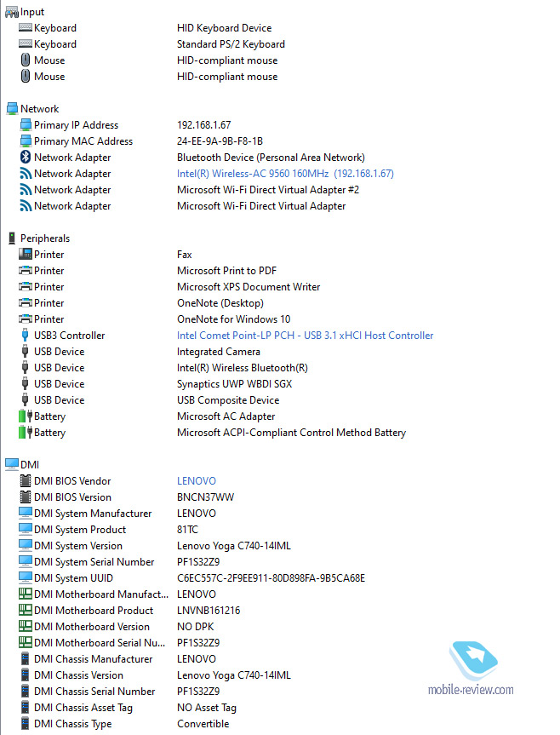Screen dimensions: 560x735
Task: Select the first HID-compliant mouse value
Action: click(x=227, y=60)
